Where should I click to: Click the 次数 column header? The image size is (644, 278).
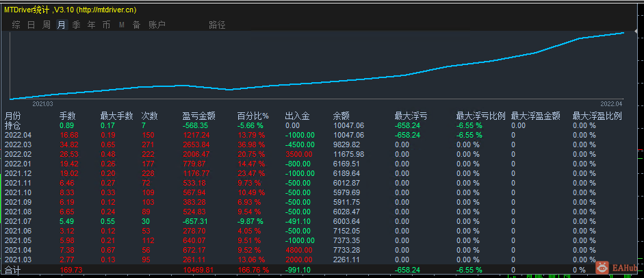point(149,116)
